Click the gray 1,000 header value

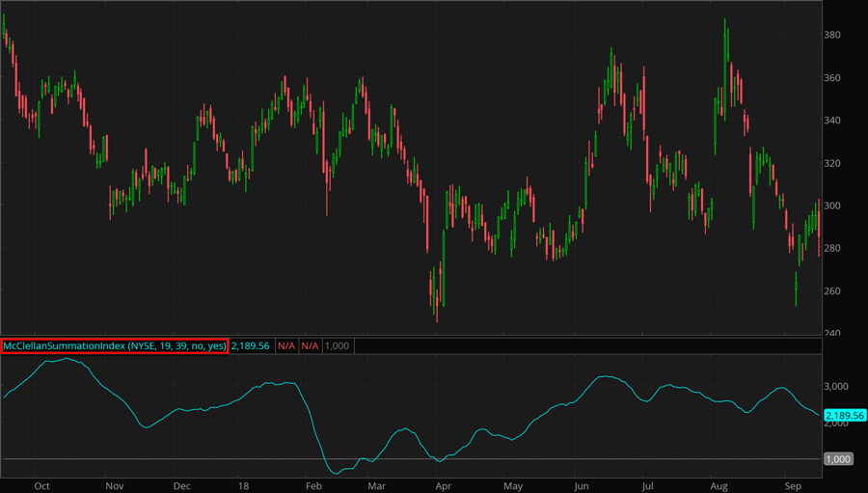tap(337, 345)
